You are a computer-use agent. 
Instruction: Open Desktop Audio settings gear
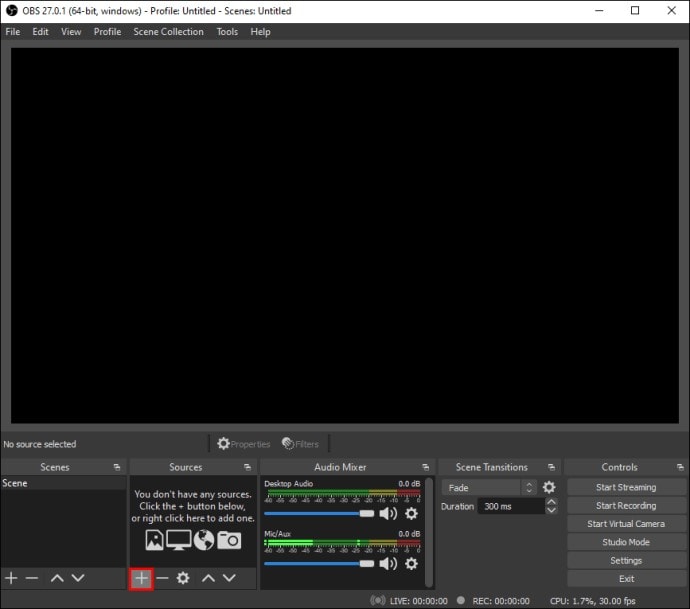click(x=411, y=514)
